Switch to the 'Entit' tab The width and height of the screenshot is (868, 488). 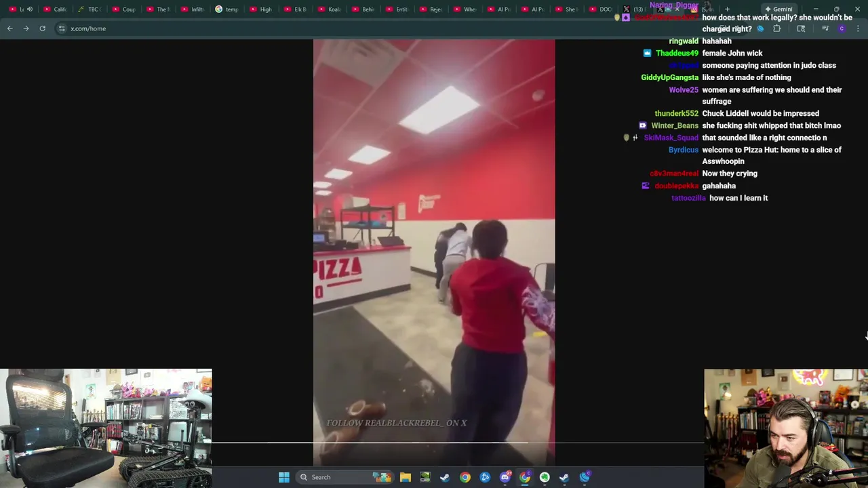tap(397, 9)
